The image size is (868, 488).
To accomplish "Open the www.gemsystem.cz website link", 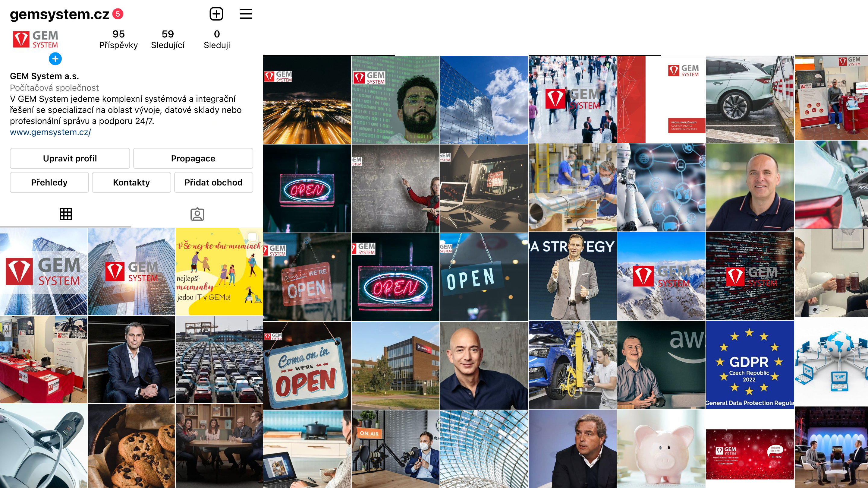I will coord(50,132).
